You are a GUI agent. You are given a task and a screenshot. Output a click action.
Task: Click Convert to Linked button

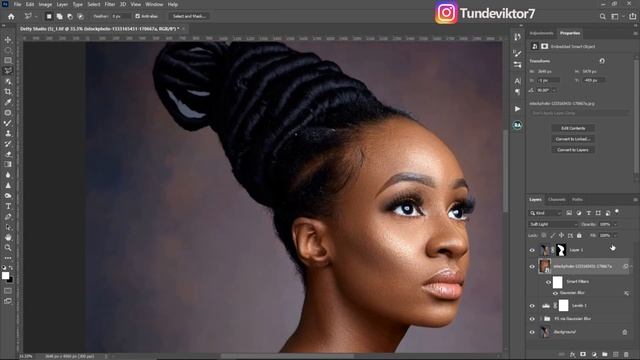click(573, 139)
